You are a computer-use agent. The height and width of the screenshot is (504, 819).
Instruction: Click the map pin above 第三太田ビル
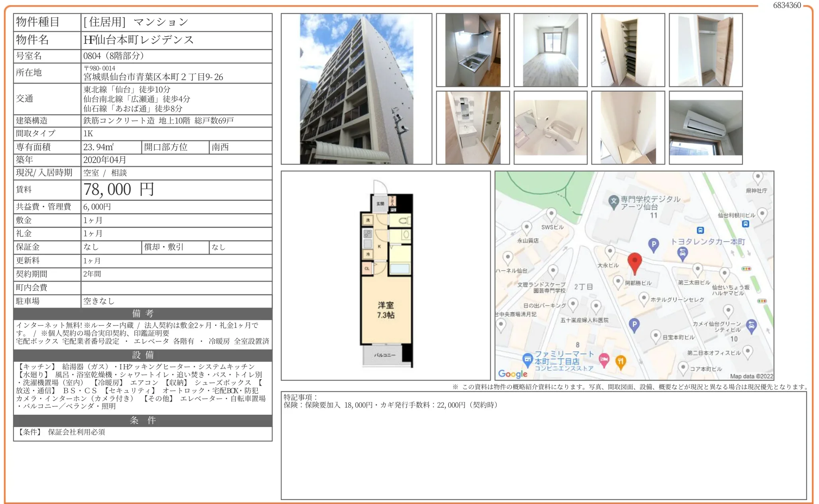click(698, 270)
